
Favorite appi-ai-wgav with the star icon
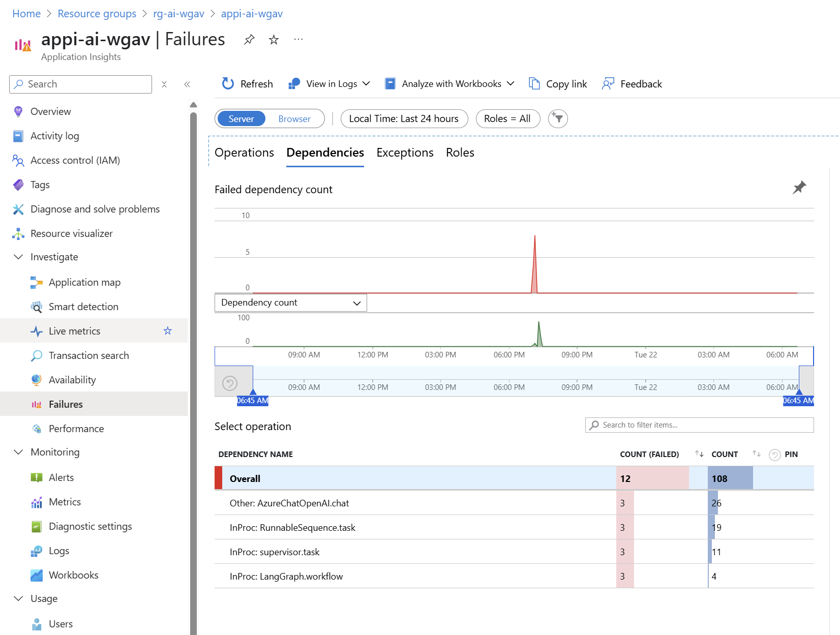[x=274, y=40]
